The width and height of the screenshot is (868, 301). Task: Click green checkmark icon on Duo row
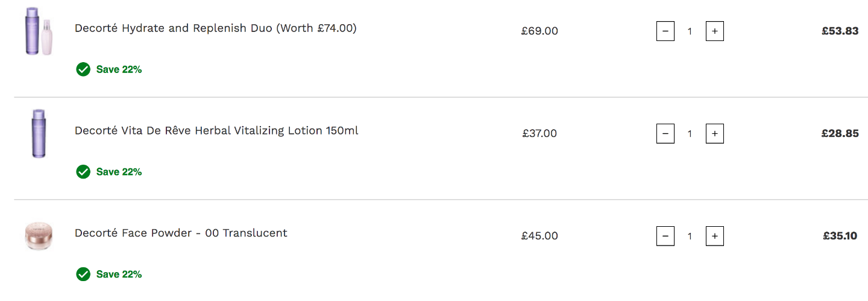(x=83, y=69)
